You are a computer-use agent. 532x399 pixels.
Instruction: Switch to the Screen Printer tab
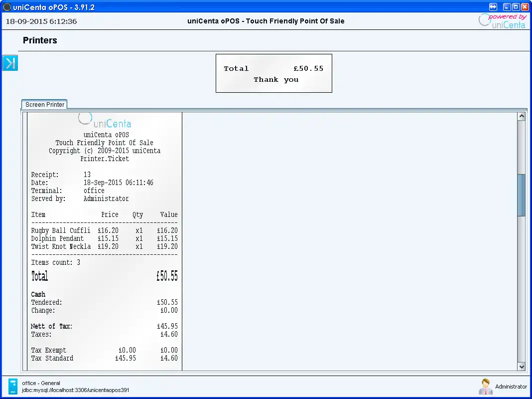(x=44, y=104)
